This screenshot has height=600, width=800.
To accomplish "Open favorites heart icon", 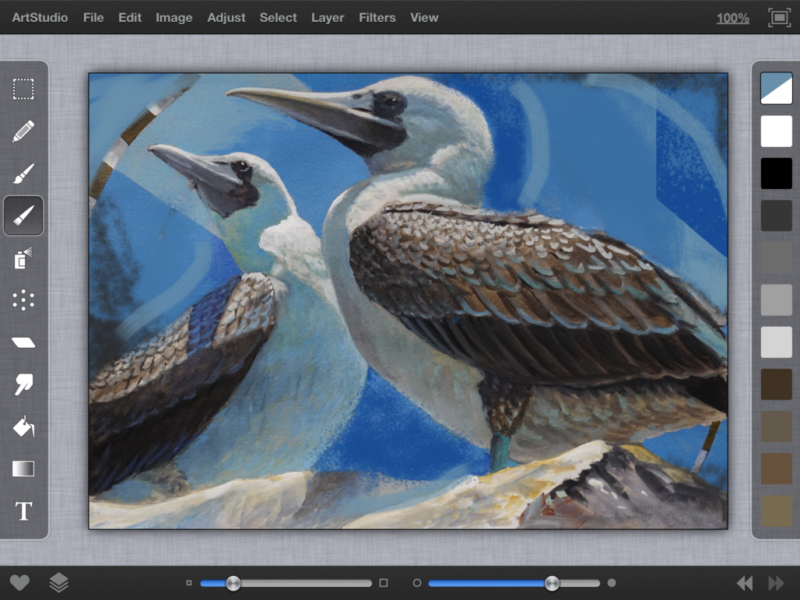I will pos(20,583).
